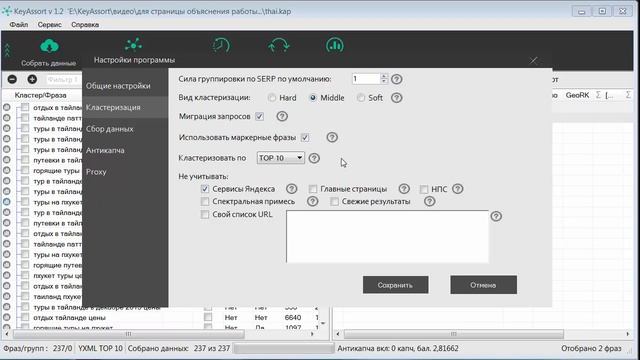The height and width of the screenshot is (360, 640).
Task: Click the grouping strength value field
Action: coord(366,79)
